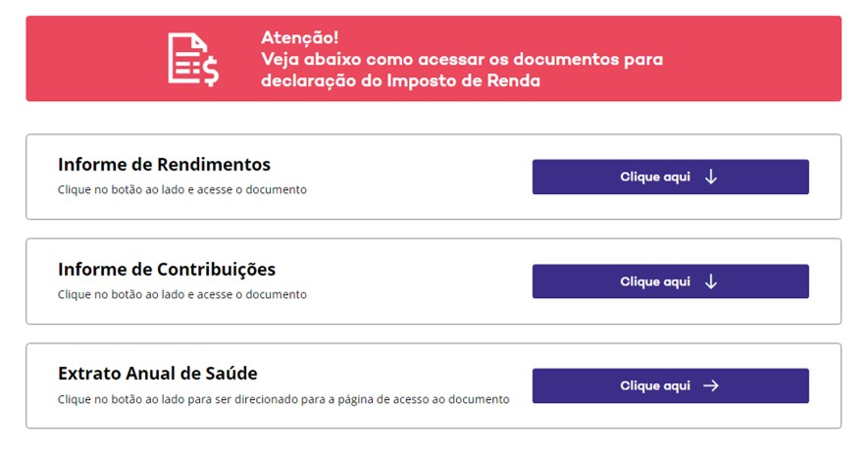Click the description under Extrato Anual de Saúde
The image size is (868, 455).
click(283, 399)
